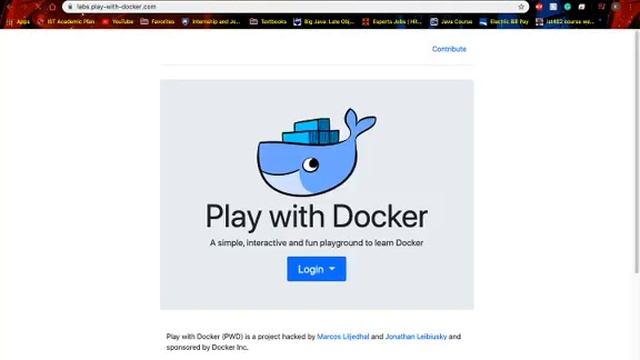Open the Chrome three-dot menu
The height and width of the screenshot is (360, 640).
pyautogui.click(x=630, y=7)
